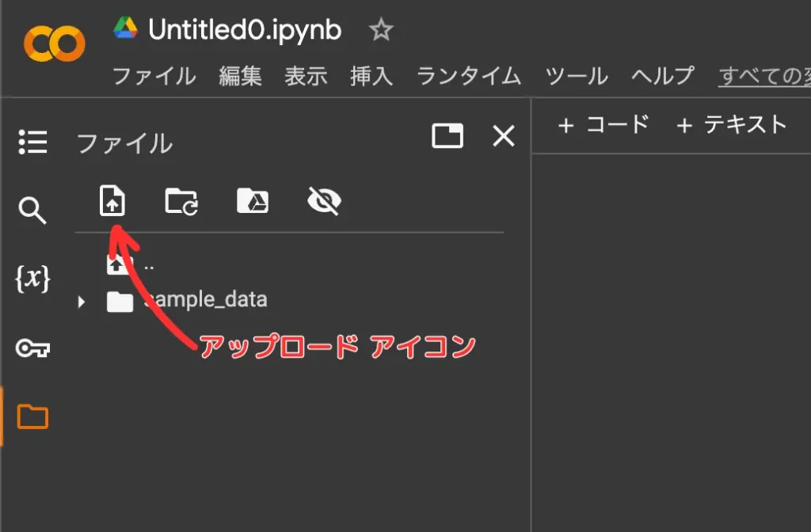
Task: Open the ヘルプ menu
Action: tap(663, 76)
